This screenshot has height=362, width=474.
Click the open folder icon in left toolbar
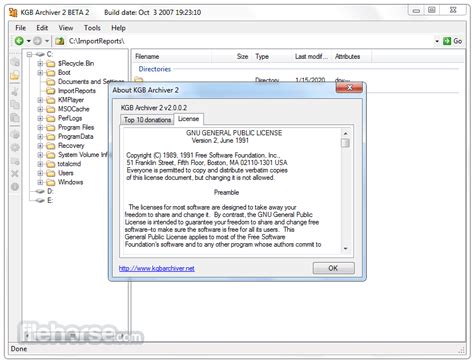tap(15, 75)
